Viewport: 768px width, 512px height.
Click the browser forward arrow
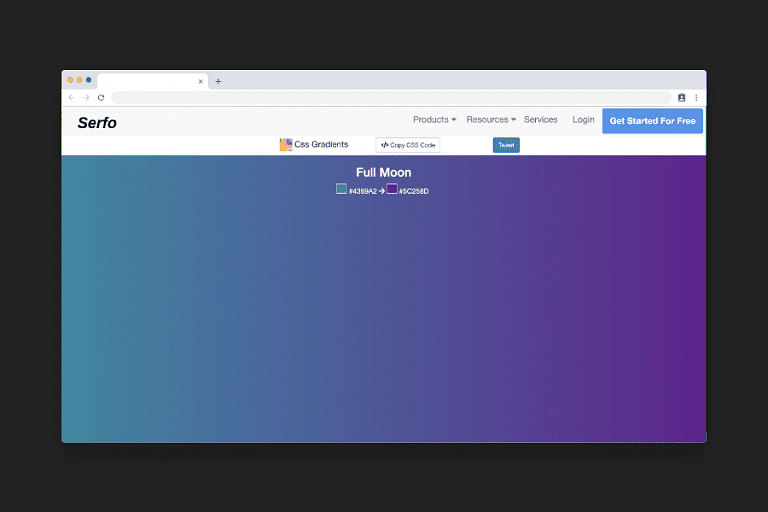[86, 98]
